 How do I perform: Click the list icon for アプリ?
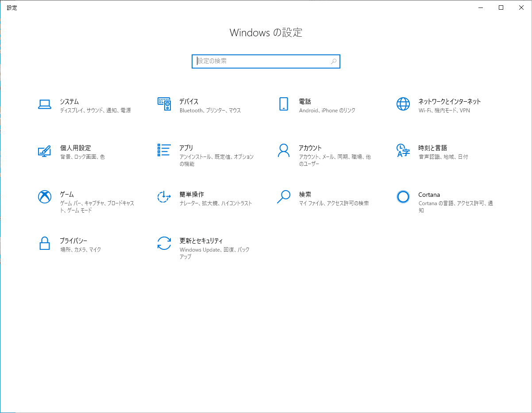[x=164, y=150]
